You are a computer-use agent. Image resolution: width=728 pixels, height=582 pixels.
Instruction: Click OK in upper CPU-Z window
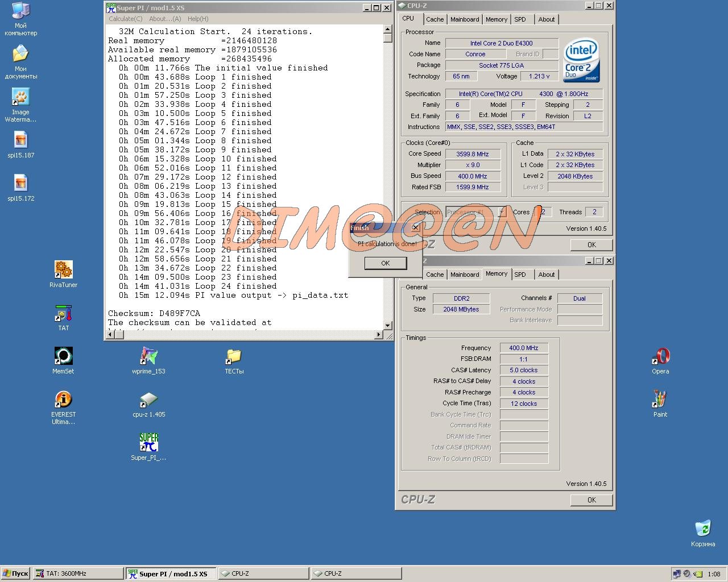point(591,245)
